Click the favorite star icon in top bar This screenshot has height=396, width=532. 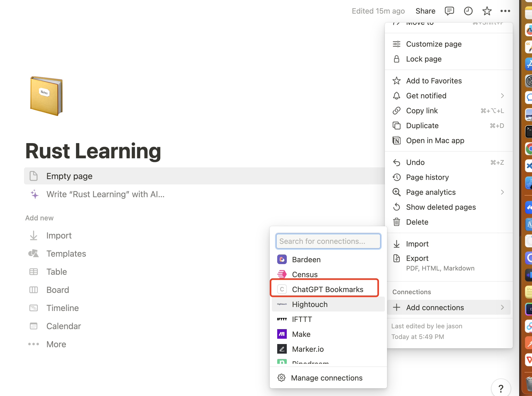click(x=487, y=11)
